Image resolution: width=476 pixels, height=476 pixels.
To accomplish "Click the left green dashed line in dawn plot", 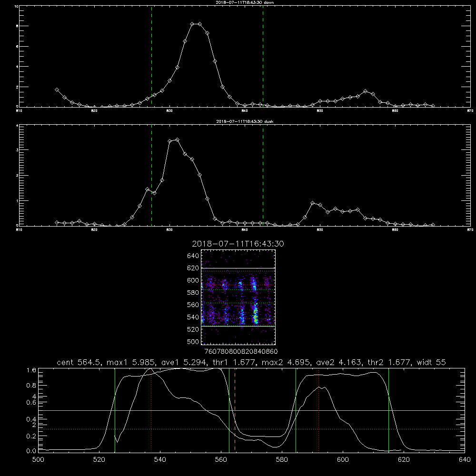I will pyautogui.click(x=151, y=56).
